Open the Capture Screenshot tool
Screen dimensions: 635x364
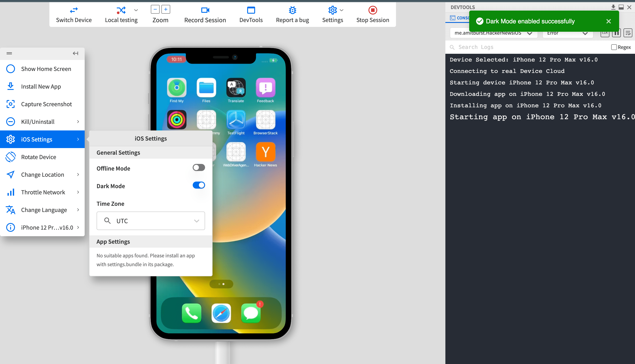[x=47, y=104]
